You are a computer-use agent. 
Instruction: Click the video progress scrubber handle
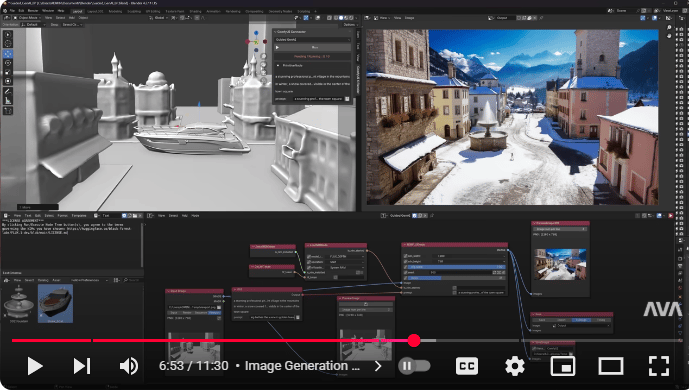tap(414, 340)
